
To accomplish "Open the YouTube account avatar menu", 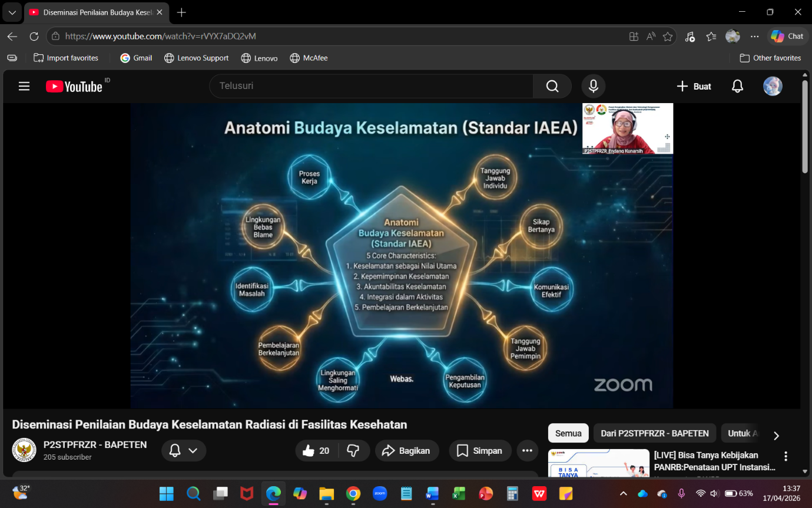I will 773,86.
